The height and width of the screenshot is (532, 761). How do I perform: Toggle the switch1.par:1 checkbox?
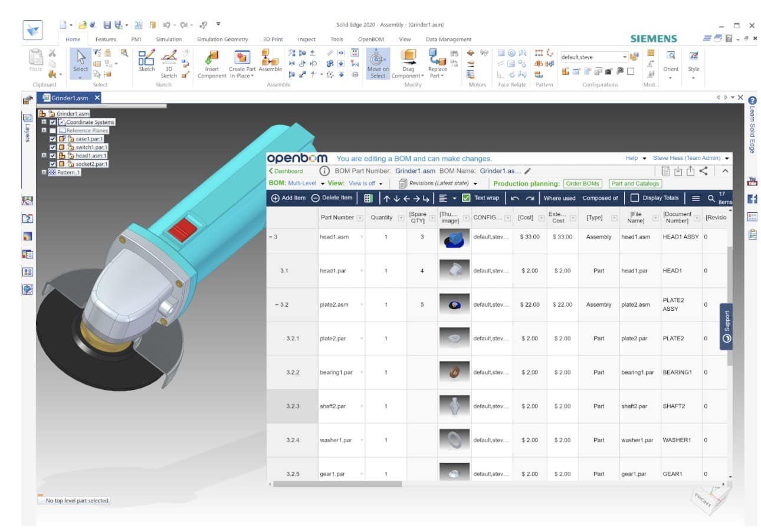(x=53, y=147)
